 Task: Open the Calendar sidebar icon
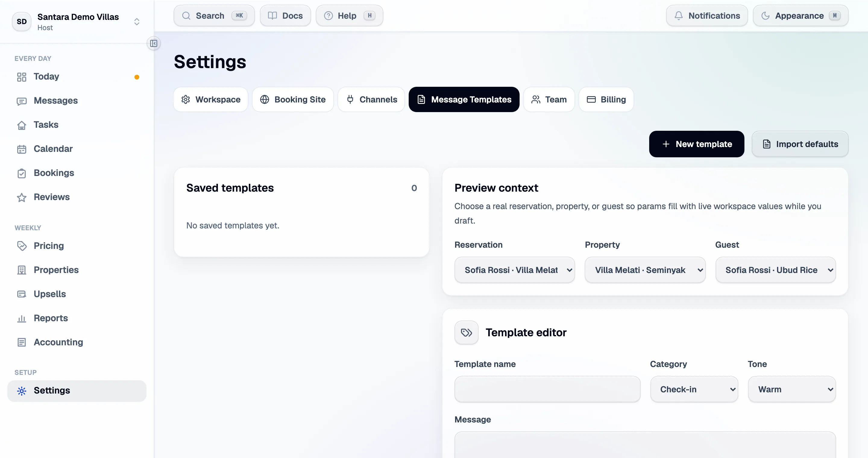pyautogui.click(x=22, y=149)
